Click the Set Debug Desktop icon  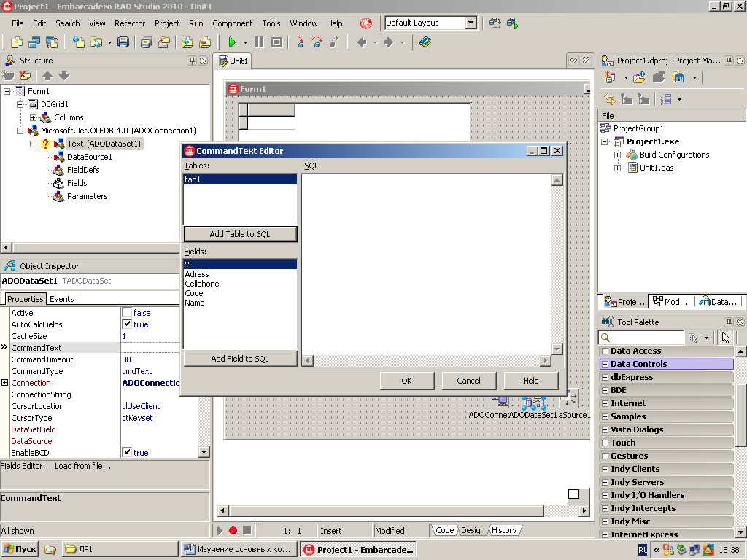click(513, 23)
